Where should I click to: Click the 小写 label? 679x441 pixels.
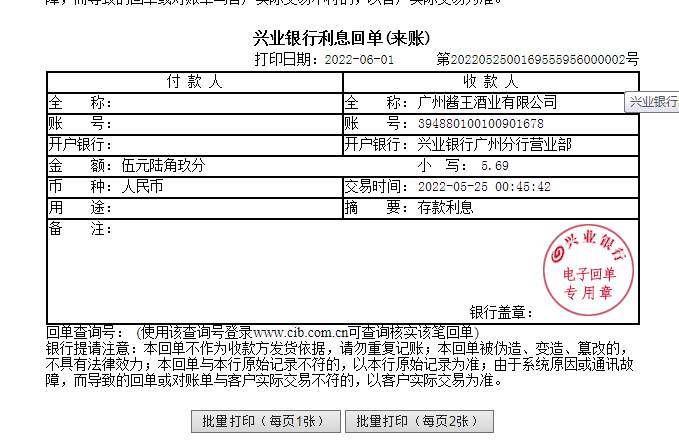[442, 165]
